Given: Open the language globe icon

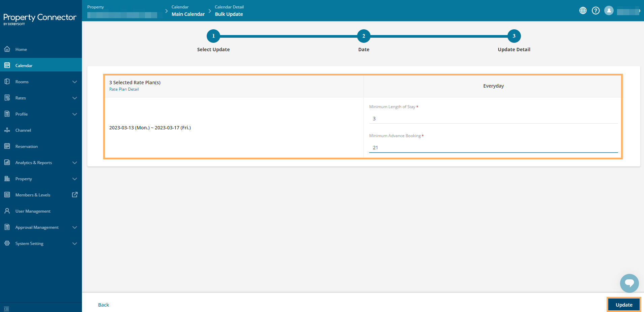Looking at the screenshot, I should click(583, 10).
